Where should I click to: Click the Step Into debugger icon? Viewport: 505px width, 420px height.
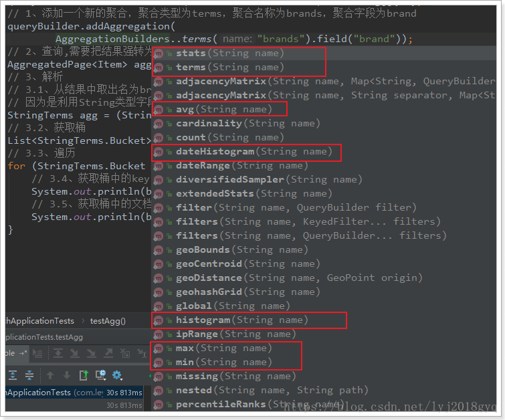point(75,353)
